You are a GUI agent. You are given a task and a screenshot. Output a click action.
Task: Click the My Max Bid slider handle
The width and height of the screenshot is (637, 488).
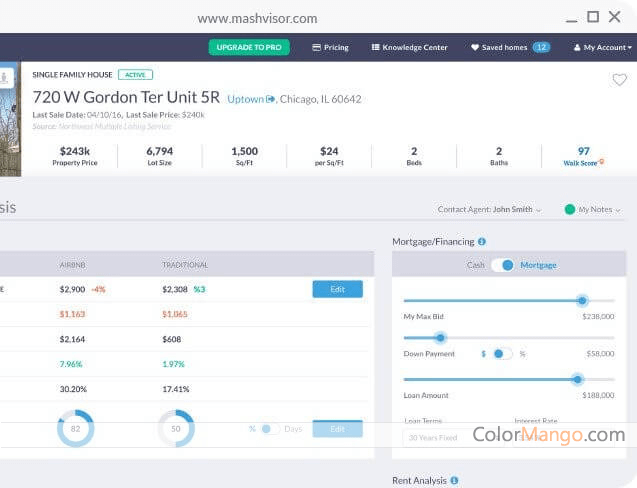coord(582,300)
